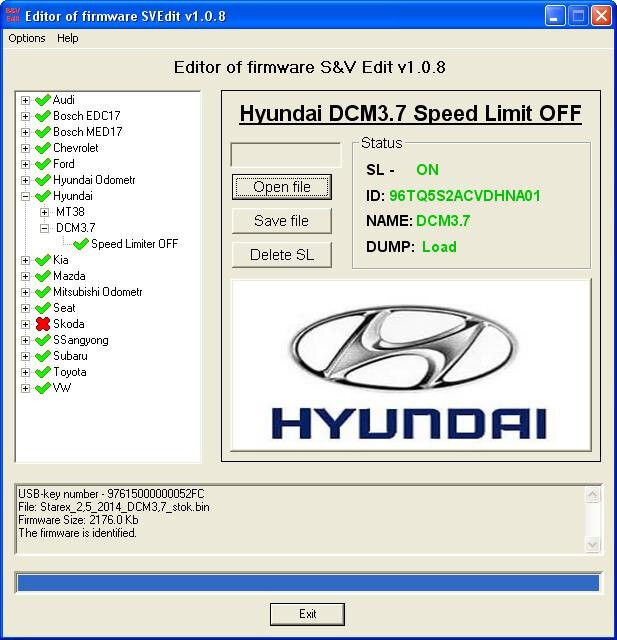Image resolution: width=617 pixels, height=640 pixels.
Task: Click the log line with Starex file name
Action: click(x=113, y=507)
